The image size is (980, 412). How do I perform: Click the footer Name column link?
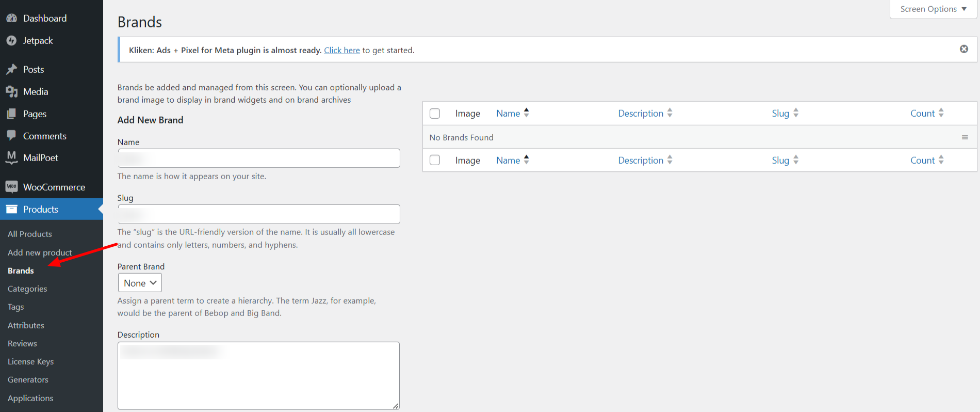coord(508,160)
